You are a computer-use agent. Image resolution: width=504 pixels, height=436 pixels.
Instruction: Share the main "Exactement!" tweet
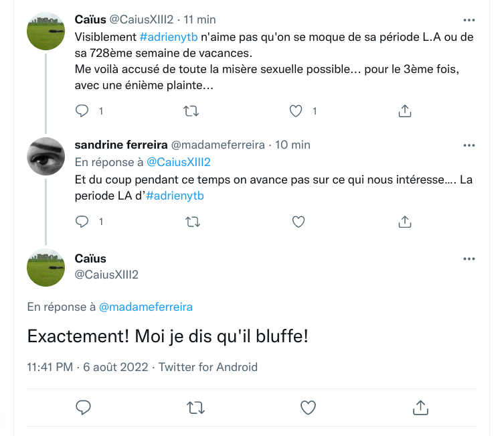(x=420, y=407)
